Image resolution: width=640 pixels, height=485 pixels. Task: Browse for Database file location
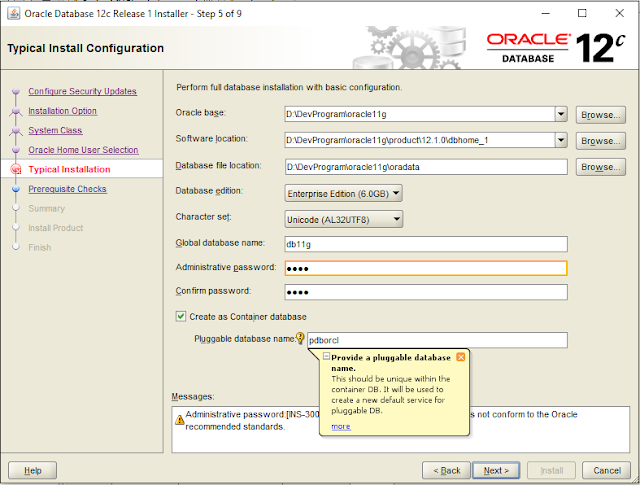600,167
